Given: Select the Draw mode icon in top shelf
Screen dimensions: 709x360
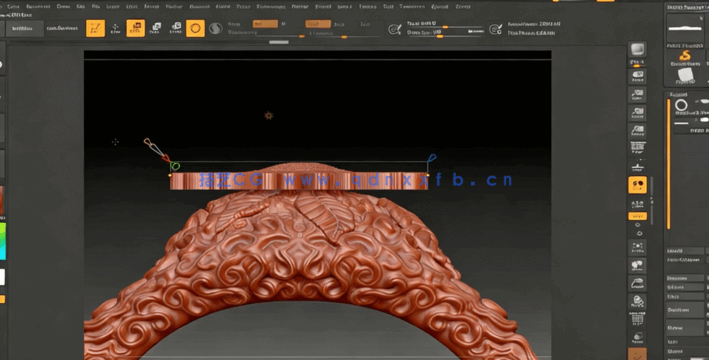Looking at the screenshot, I should 116,28.
